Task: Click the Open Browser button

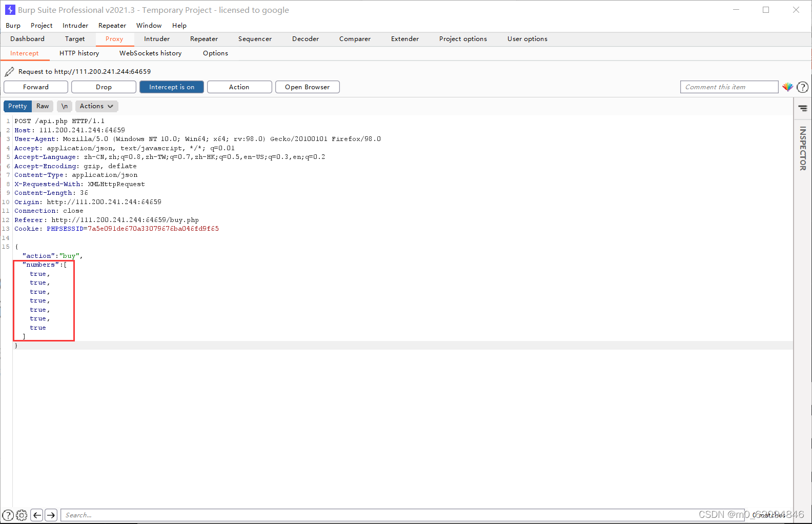Action: tap(308, 87)
